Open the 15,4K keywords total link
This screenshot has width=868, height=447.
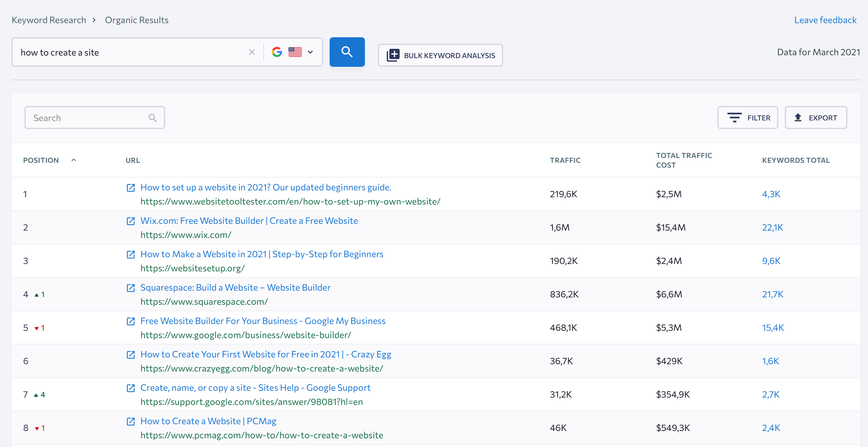[773, 328]
